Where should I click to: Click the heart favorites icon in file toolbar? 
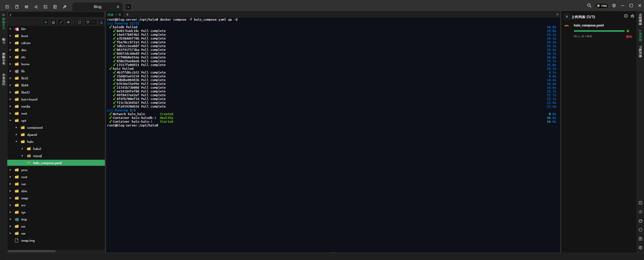click(x=88, y=22)
